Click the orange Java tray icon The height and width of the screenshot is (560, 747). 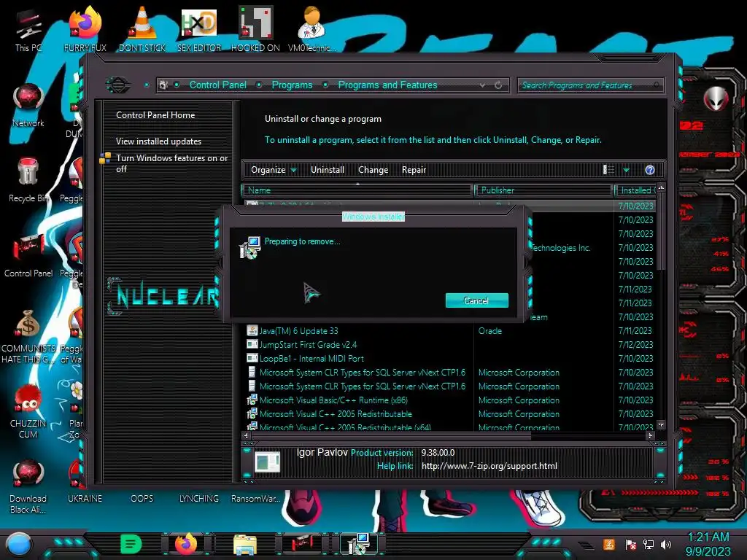point(609,544)
